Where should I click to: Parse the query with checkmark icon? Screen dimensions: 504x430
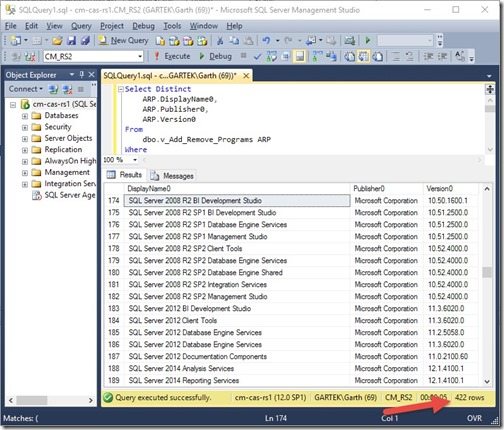pos(257,56)
